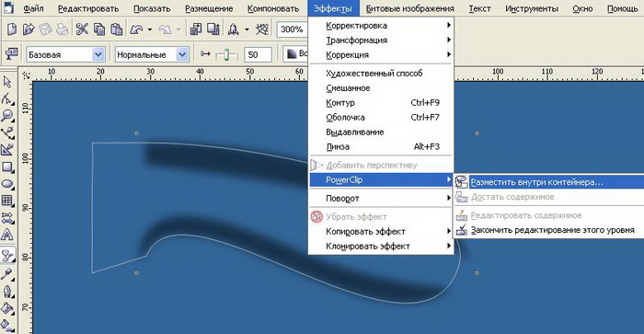The width and height of the screenshot is (644, 334).
Task: Open the Нормальные mode dropdown
Action: [x=182, y=54]
